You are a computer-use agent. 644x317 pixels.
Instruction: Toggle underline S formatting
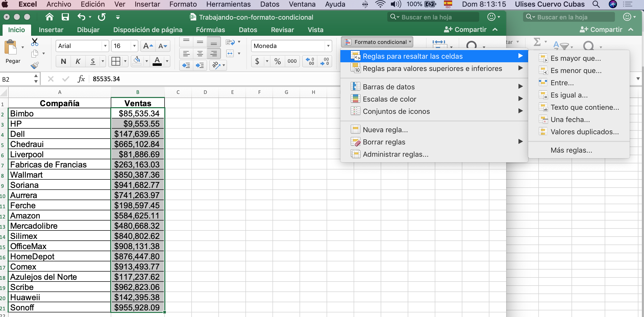coord(93,61)
